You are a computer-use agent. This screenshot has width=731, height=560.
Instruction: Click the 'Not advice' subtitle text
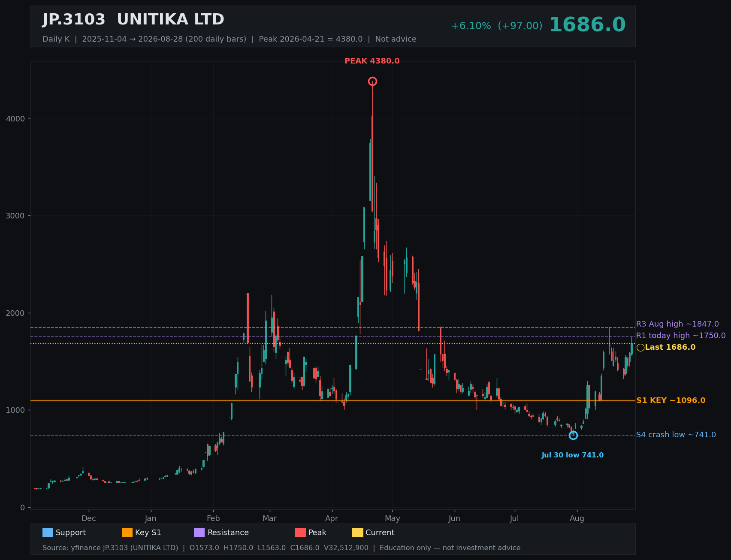click(396, 39)
